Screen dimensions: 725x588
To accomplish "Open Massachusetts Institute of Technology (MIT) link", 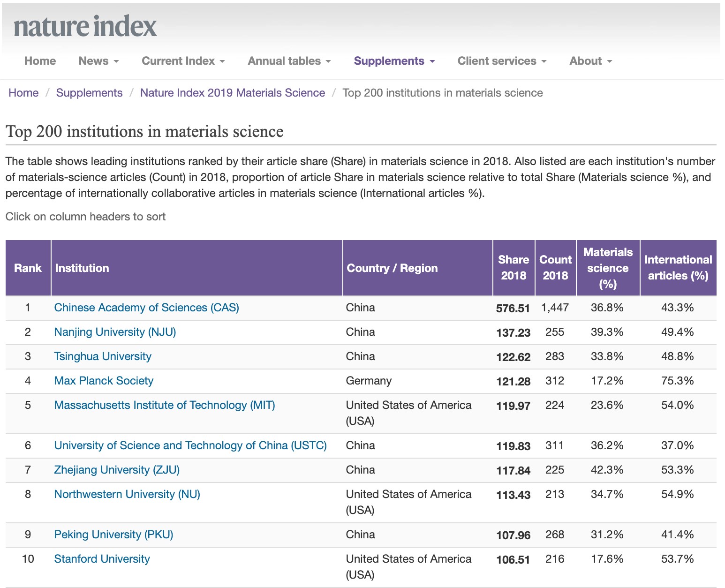I will [165, 405].
